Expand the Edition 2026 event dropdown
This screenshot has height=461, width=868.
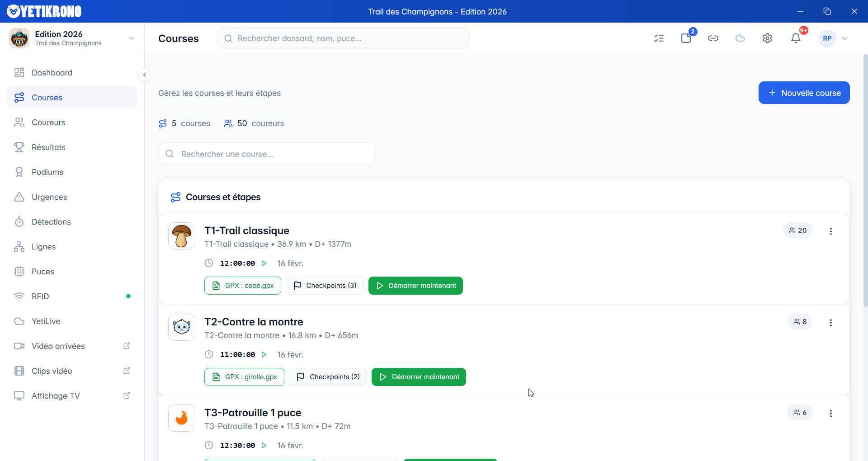click(x=131, y=38)
